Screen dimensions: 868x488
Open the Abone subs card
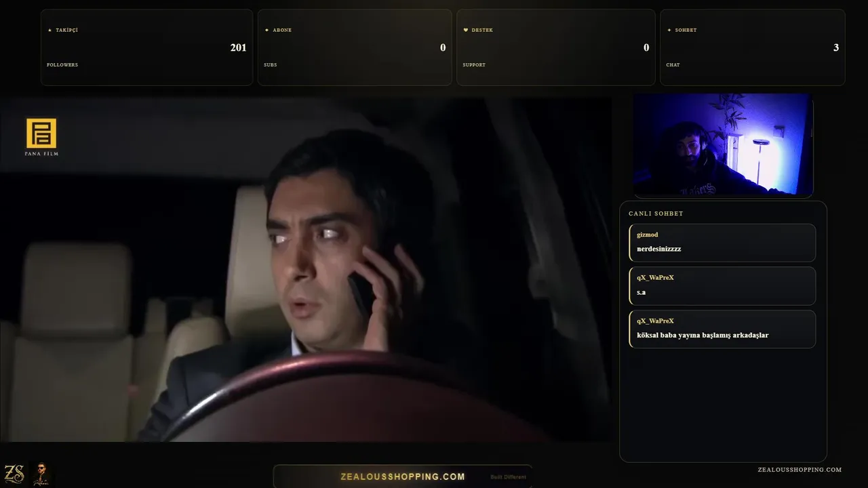(355, 47)
